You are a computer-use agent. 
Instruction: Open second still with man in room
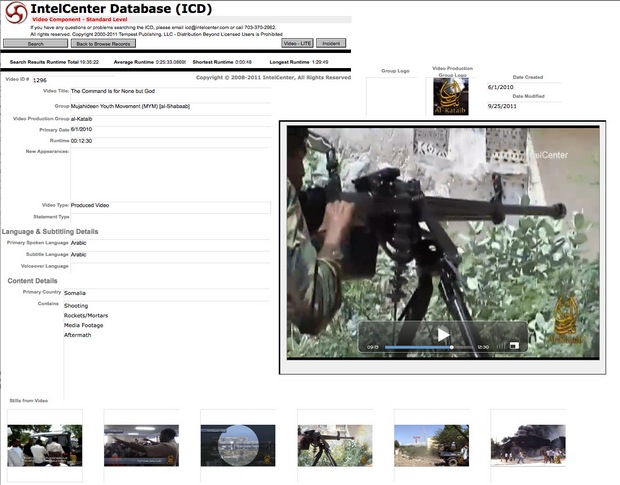tap(141, 445)
